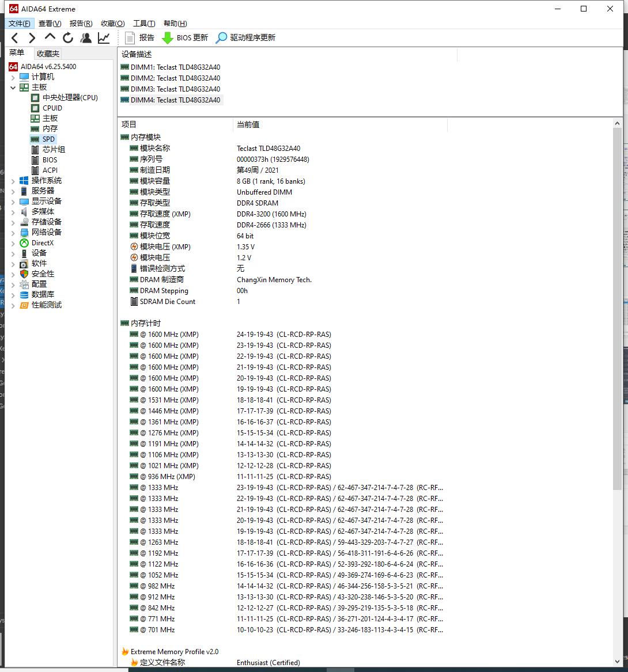Click the vertical scrollbar thumb
This screenshot has height=672, width=628.
617,309
